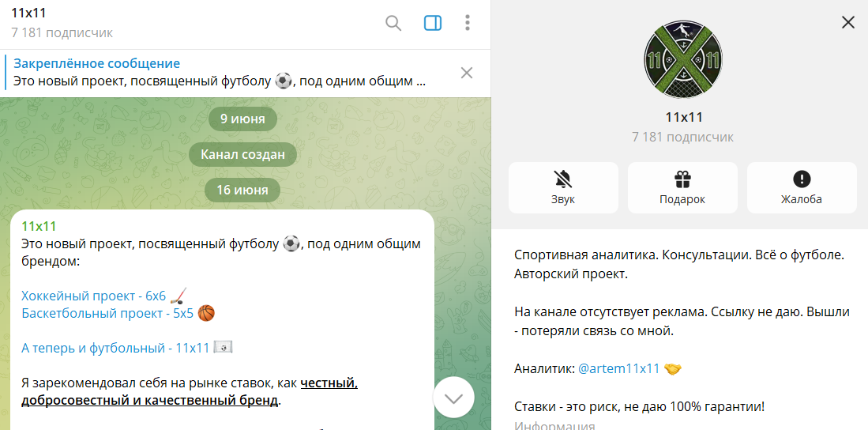Click the 11x11 channel avatar picture
The width and height of the screenshot is (868, 430).
(x=683, y=58)
